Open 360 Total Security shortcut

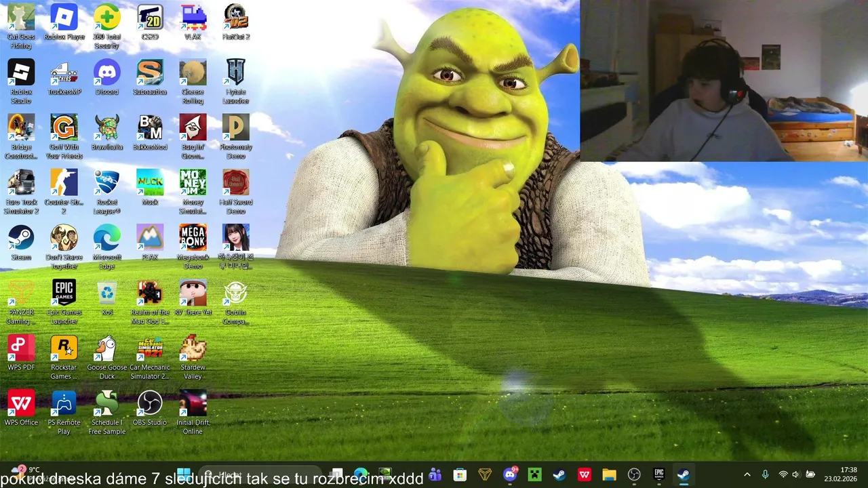(x=106, y=26)
